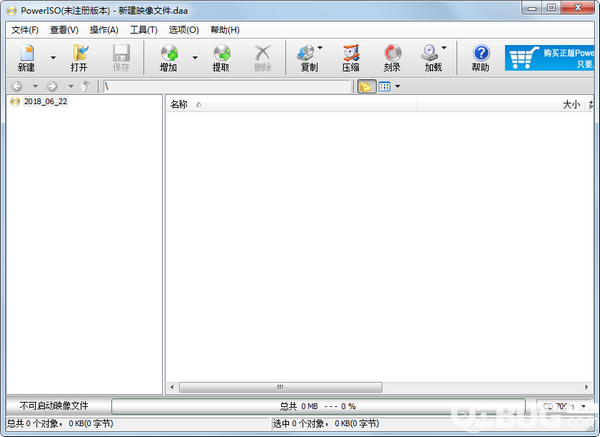600x437 pixels.
Task: Open the 帮助(H) menu
Action: (x=225, y=30)
